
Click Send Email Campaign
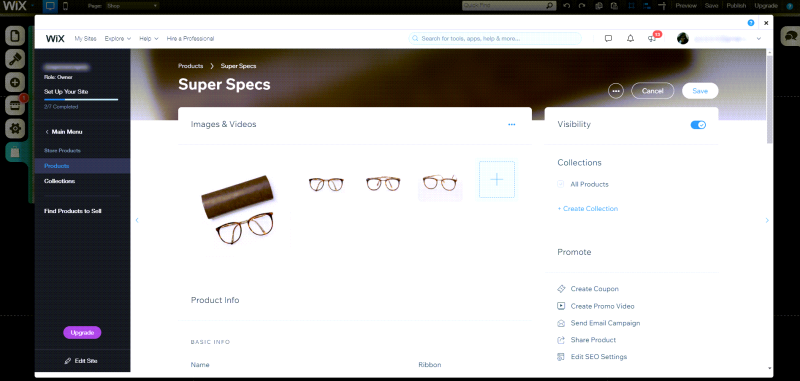pos(598,323)
